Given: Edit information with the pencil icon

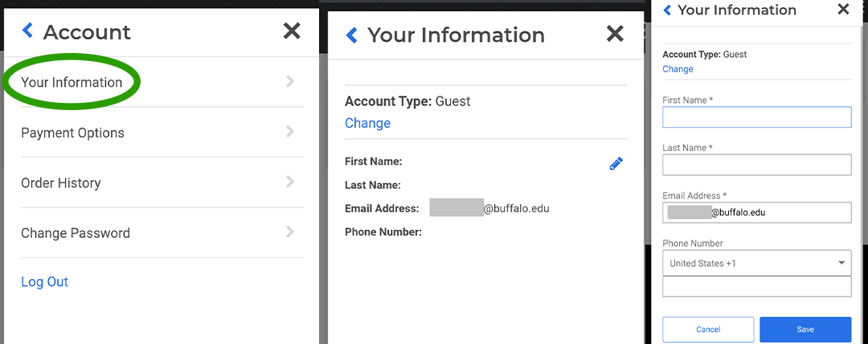Looking at the screenshot, I should 616,163.
